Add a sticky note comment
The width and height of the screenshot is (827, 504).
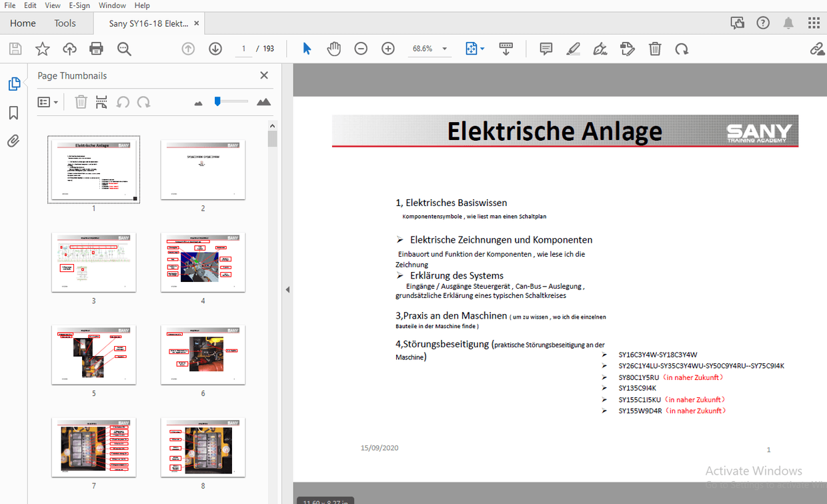pyautogui.click(x=546, y=48)
